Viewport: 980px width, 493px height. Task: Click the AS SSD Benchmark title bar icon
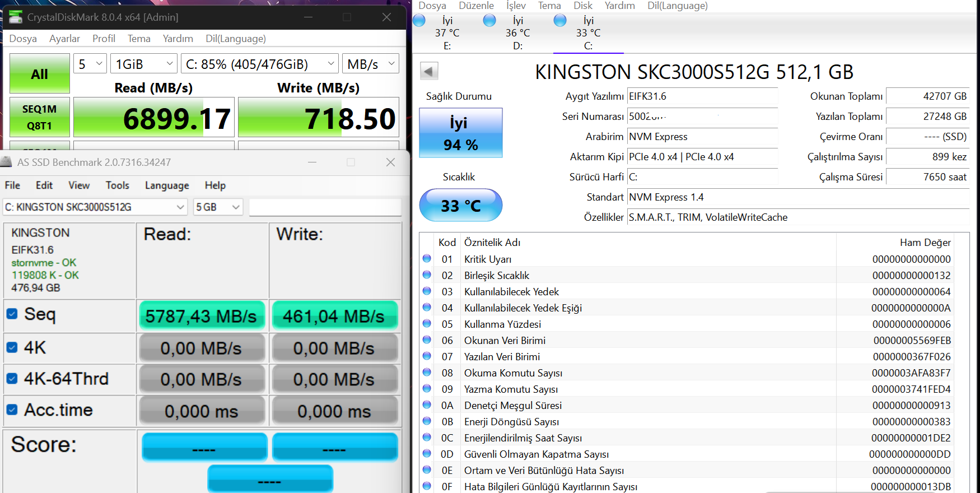[6, 162]
